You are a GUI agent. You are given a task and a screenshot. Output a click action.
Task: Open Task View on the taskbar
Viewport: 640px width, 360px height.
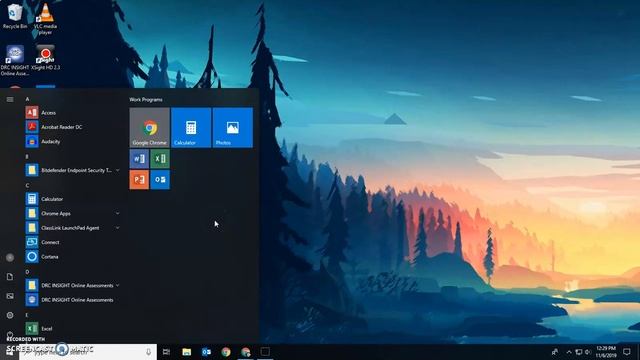tap(166, 352)
